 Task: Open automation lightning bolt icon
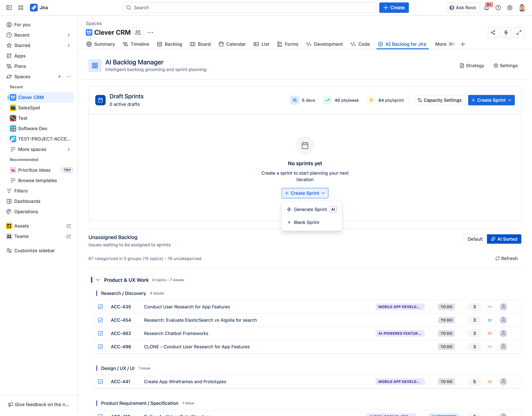point(506,32)
